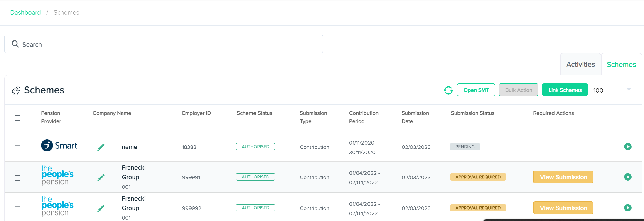Click submission date in employer 18383 row
Viewport: 644px width, 221px height.
click(x=416, y=147)
